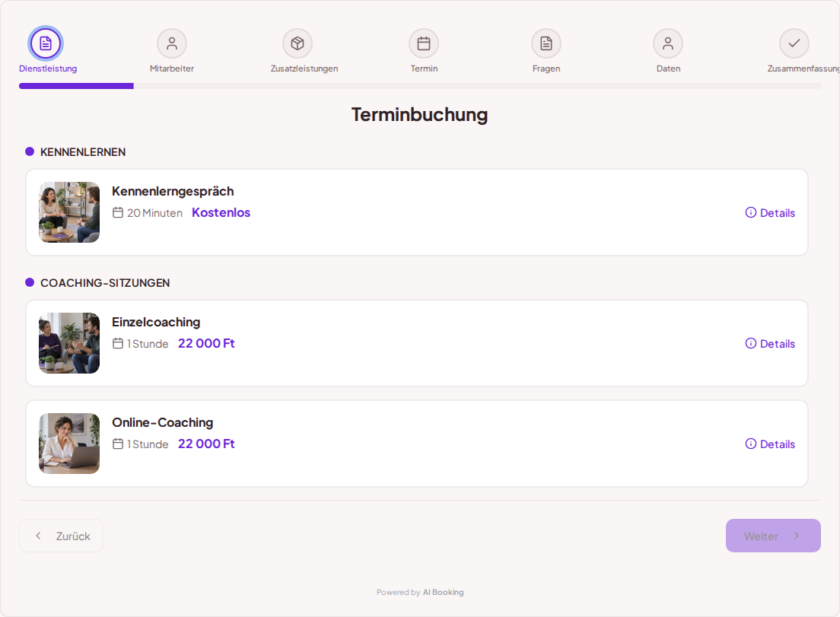This screenshot has height=617, width=840.
Task: Open Details for Einzelcoaching
Action: tap(770, 343)
